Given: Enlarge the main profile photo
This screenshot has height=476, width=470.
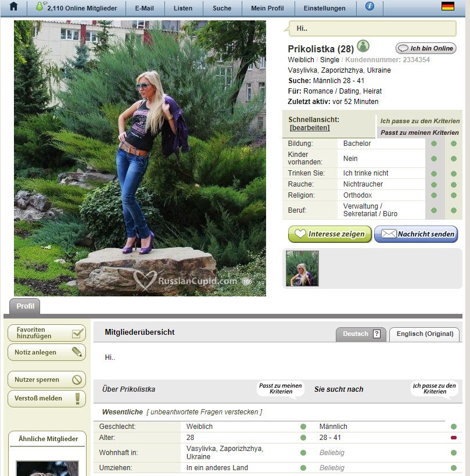Looking at the screenshot, I should (140, 158).
